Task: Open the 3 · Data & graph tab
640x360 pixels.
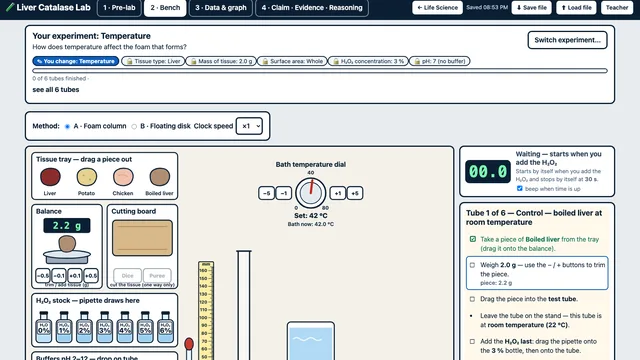Action: (221, 8)
